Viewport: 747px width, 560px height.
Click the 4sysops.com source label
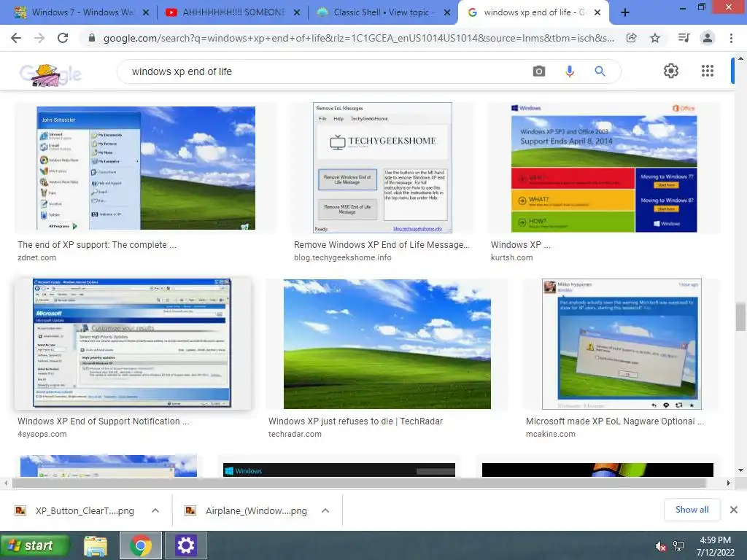42,435
